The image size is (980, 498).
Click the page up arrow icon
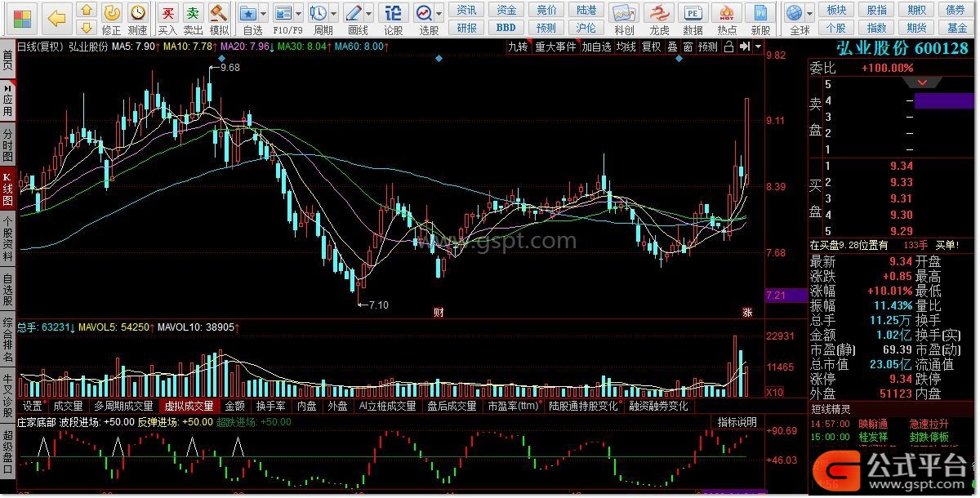coord(87,11)
